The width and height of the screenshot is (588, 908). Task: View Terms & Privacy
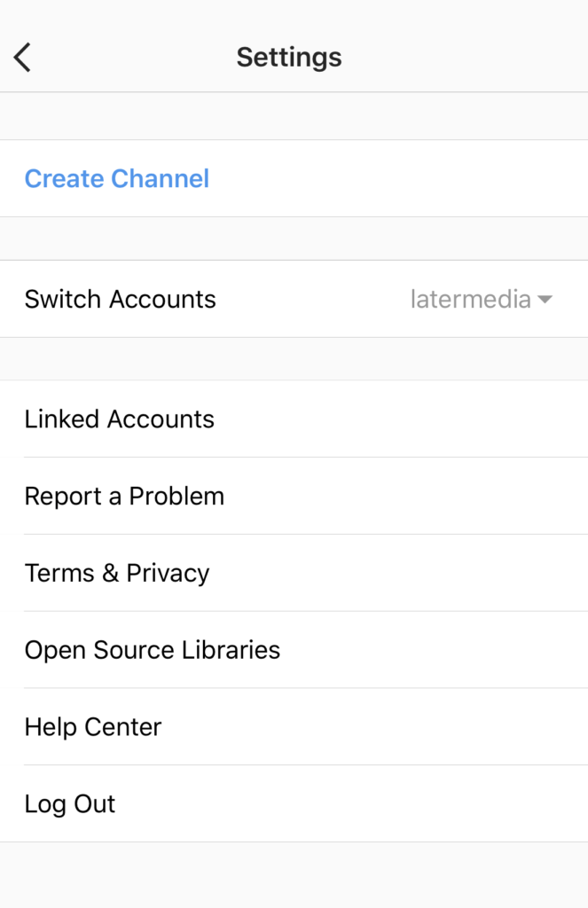tap(294, 573)
